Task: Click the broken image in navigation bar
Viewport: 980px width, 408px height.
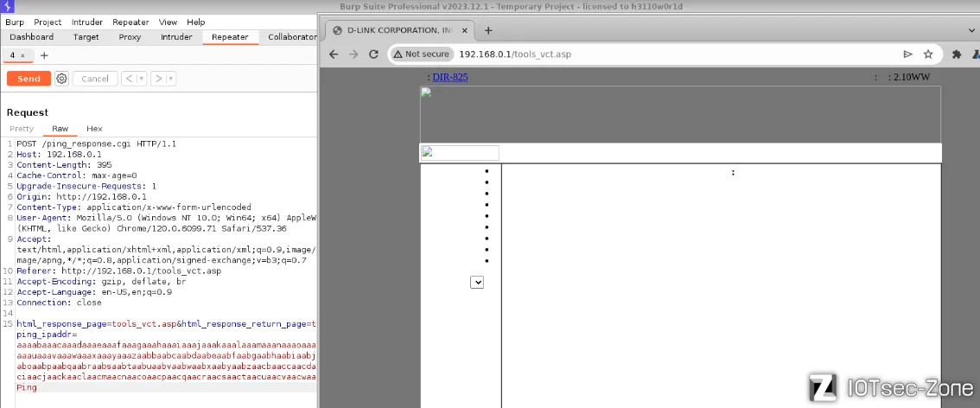Action: point(460,153)
